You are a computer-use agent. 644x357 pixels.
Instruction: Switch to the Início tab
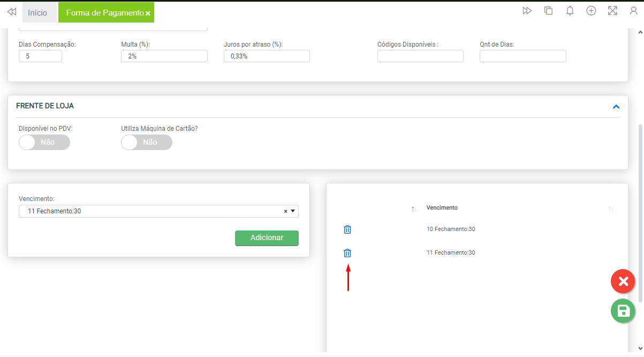click(x=37, y=12)
